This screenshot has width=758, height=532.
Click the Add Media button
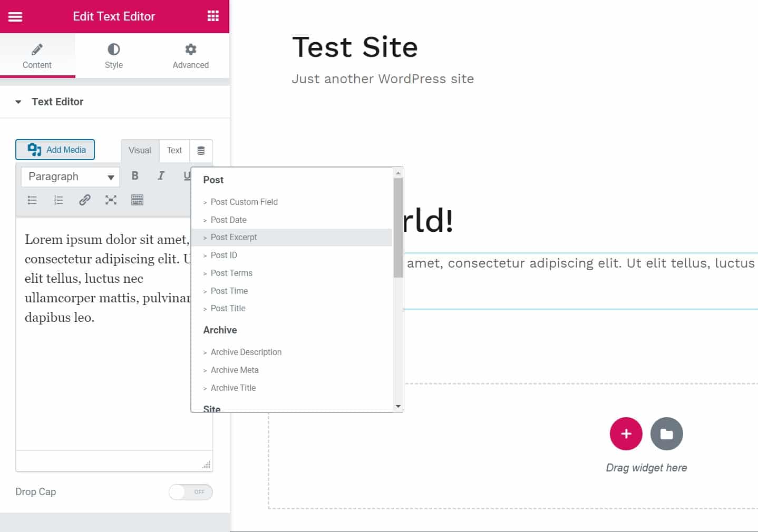55,150
